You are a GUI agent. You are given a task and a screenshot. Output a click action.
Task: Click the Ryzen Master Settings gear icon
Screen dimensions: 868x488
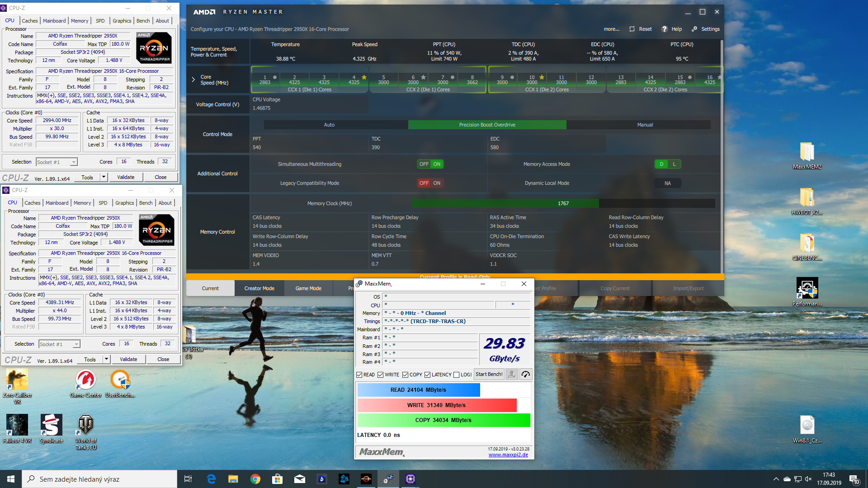694,29
